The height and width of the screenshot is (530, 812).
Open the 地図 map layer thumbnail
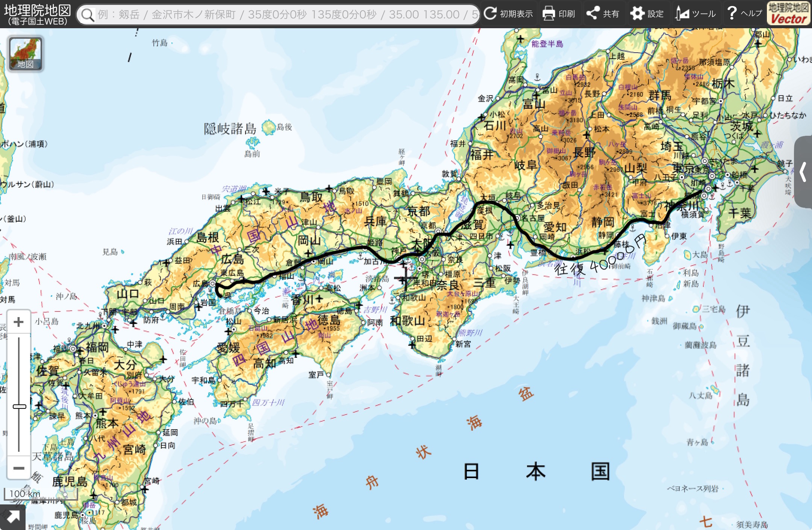pyautogui.click(x=26, y=53)
